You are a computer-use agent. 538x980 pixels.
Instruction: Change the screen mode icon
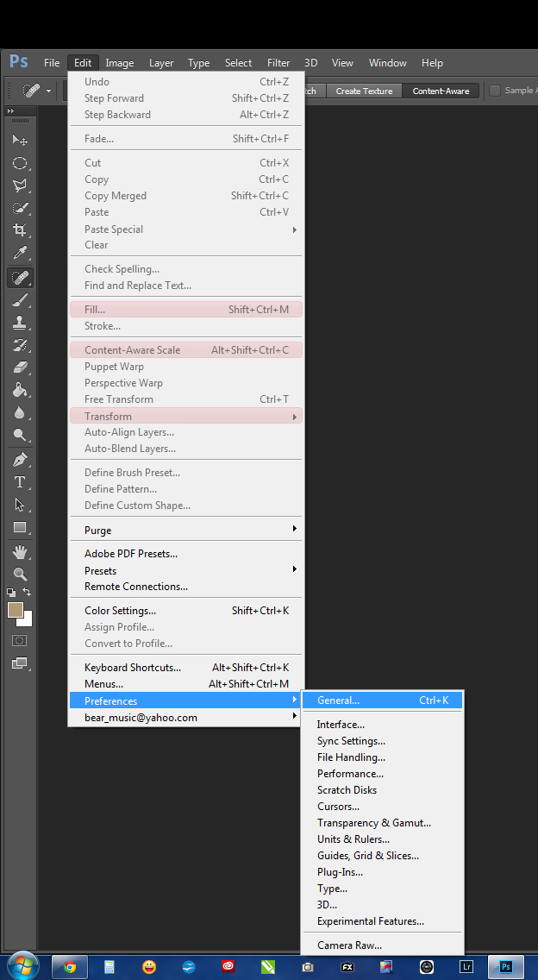coord(19,663)
